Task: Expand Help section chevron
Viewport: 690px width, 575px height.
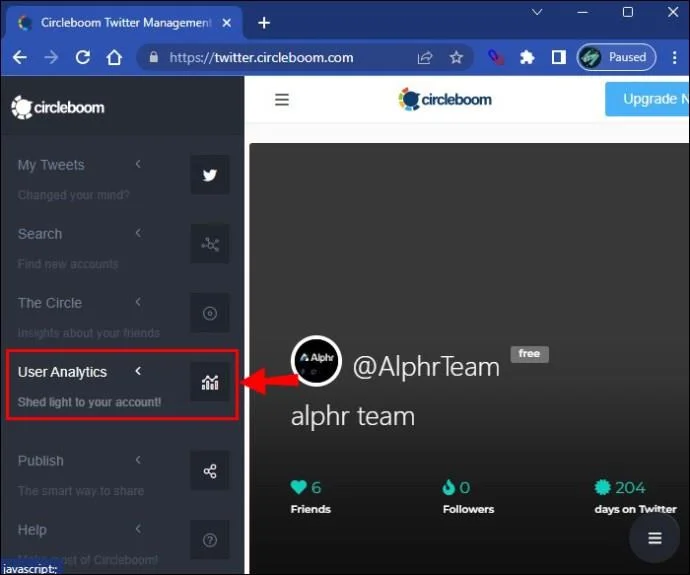Action: [x=138, y=528]
